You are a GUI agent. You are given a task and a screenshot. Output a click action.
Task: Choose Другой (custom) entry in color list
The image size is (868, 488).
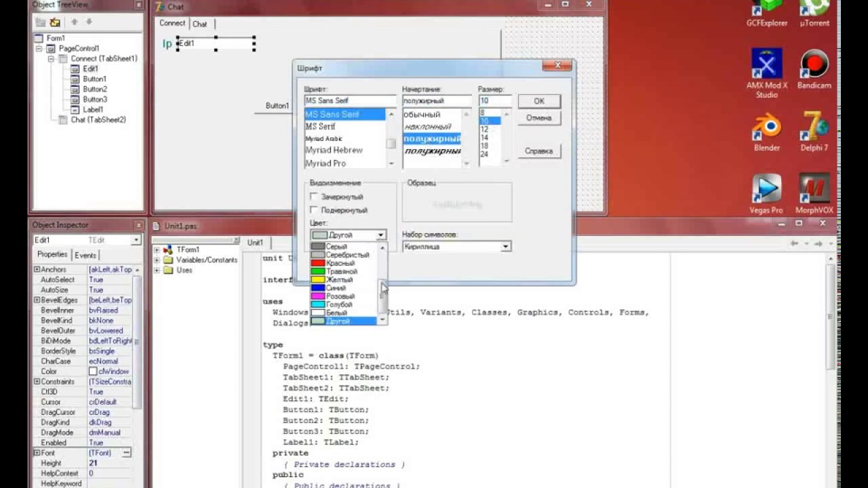[343, 321]
